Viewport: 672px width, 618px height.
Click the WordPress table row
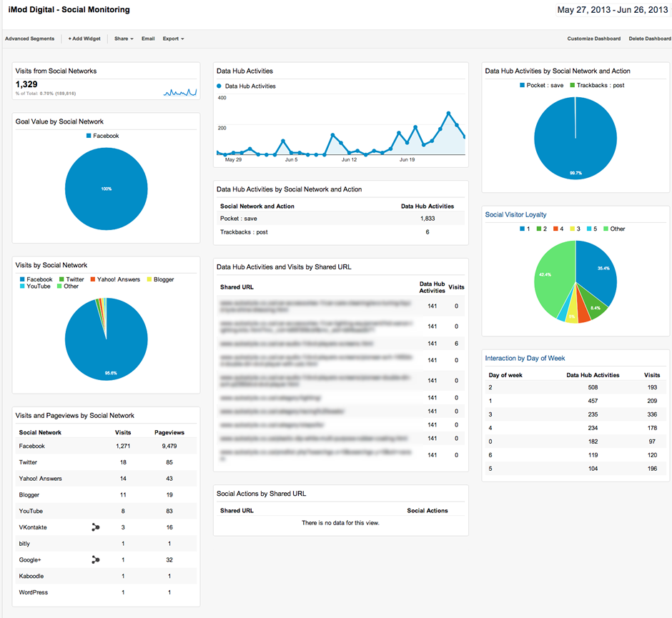pyautogui.click(x=107, y=592)
